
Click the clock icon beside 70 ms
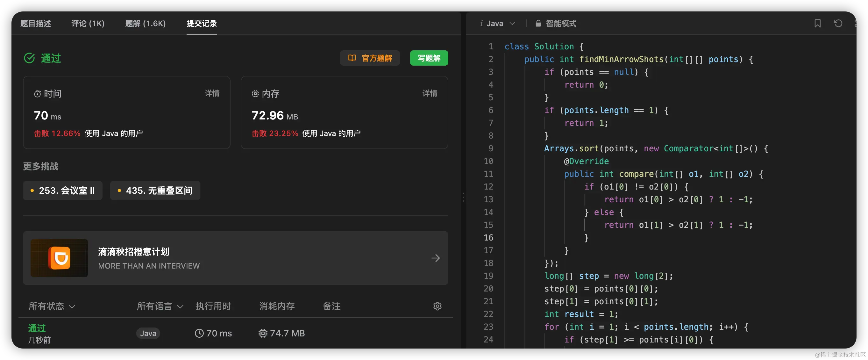(x=199, y=333)
